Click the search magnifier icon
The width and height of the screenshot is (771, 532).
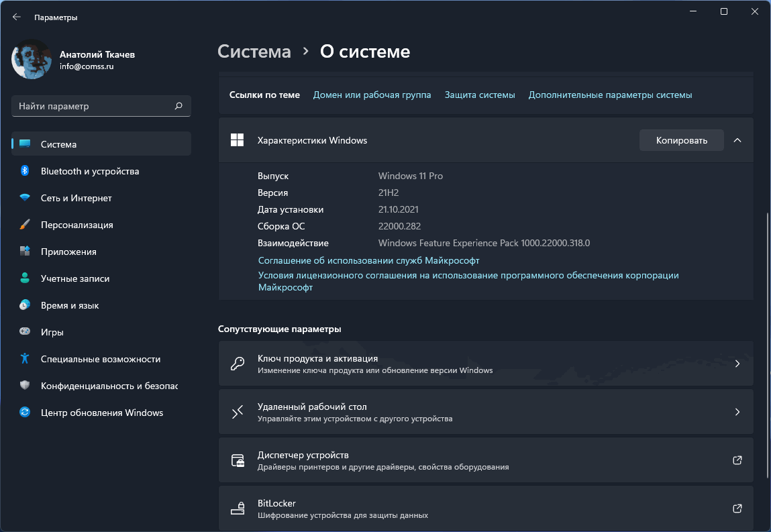(x=178, y=106)
